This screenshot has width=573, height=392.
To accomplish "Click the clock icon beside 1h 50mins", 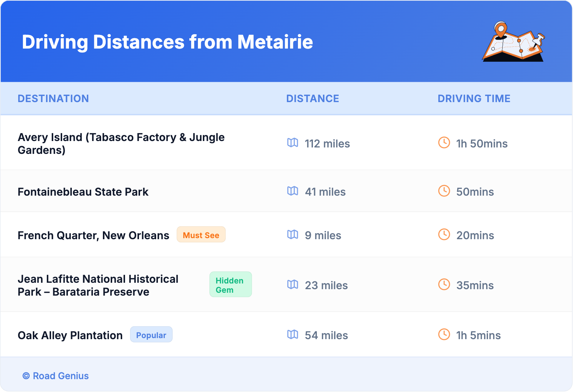I will coord(444,143).
